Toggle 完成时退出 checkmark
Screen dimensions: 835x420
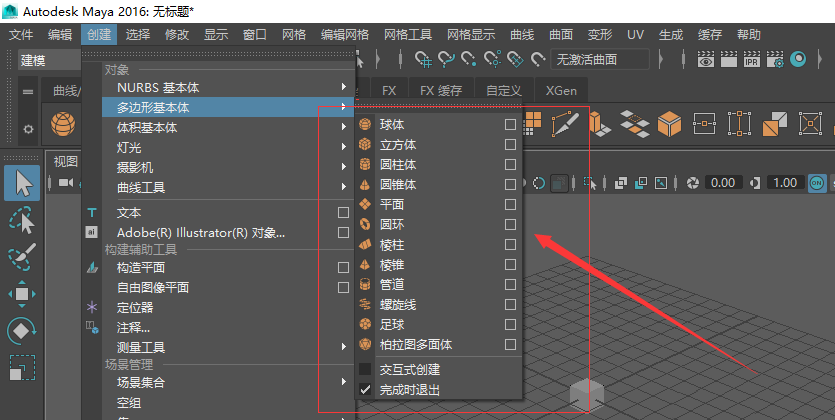[x=365, y=389]
